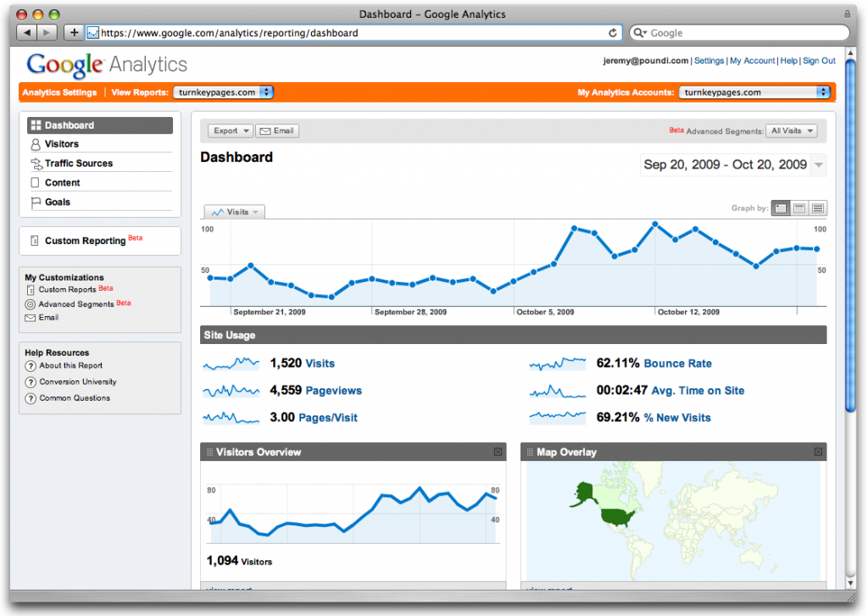Click the plus add-bookmark button

(x=74, y=33)
